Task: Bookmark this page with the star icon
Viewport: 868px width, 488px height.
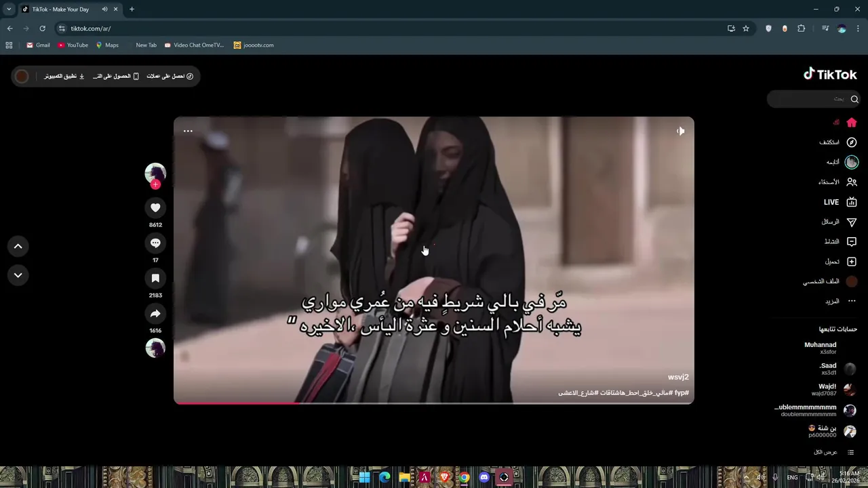Action: coord(746,28)
